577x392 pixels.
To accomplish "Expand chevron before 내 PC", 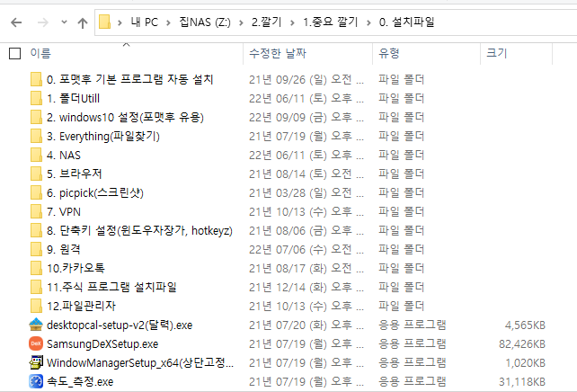I will [120, 22].
